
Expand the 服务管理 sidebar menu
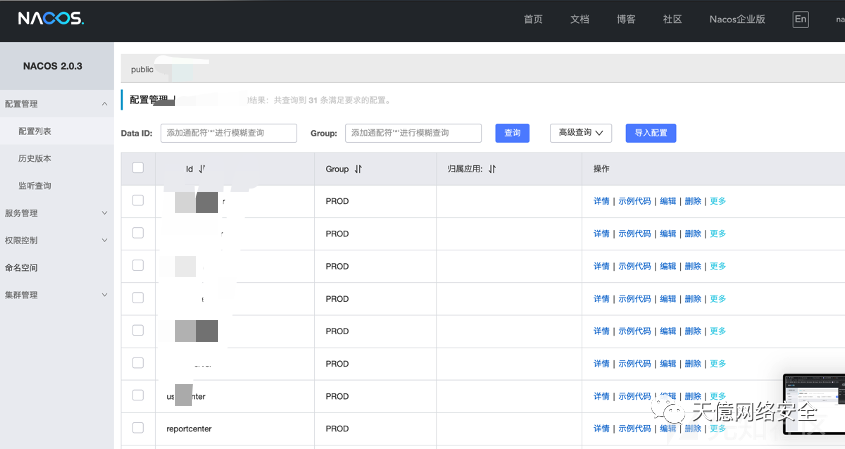(57, 213)
